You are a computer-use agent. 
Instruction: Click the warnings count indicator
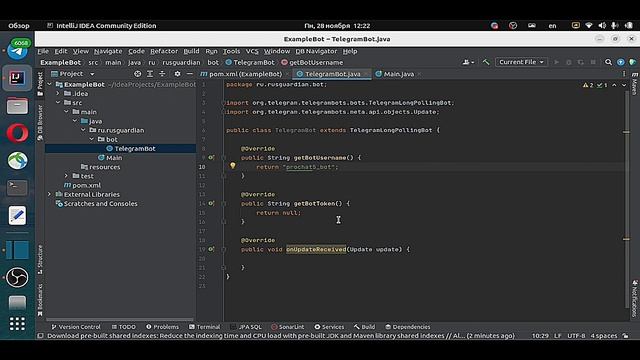[588, 85]
